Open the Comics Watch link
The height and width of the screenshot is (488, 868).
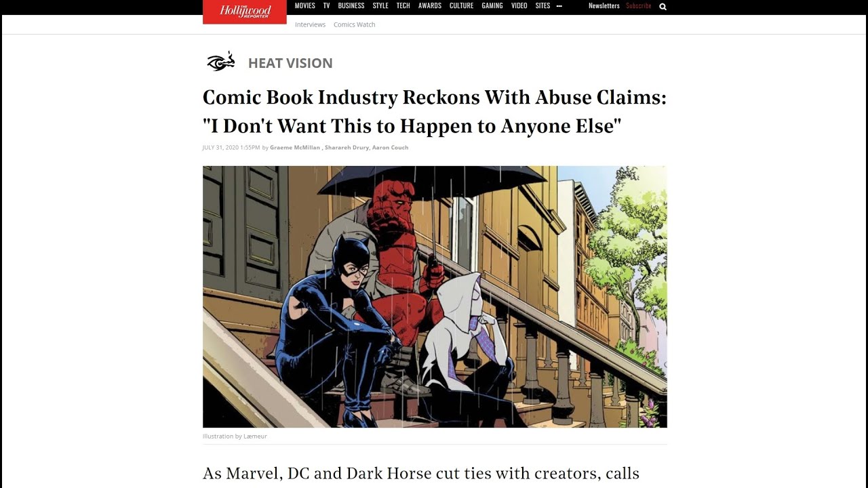click(x=354, y=24)
